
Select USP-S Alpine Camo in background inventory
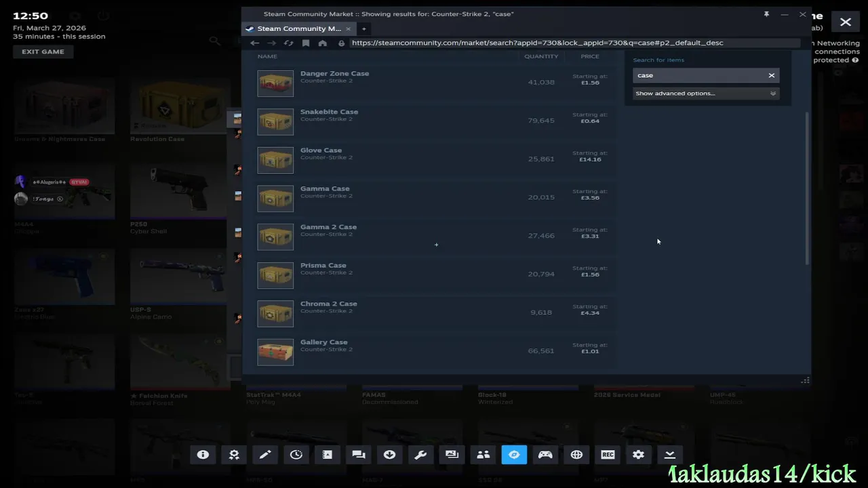coord(179,285)
